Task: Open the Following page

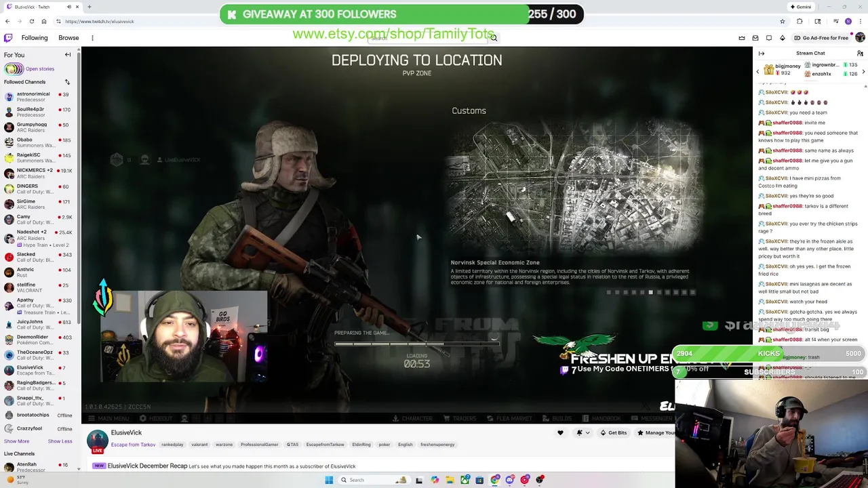Action: pyautogui.click(x=35, y=38)
